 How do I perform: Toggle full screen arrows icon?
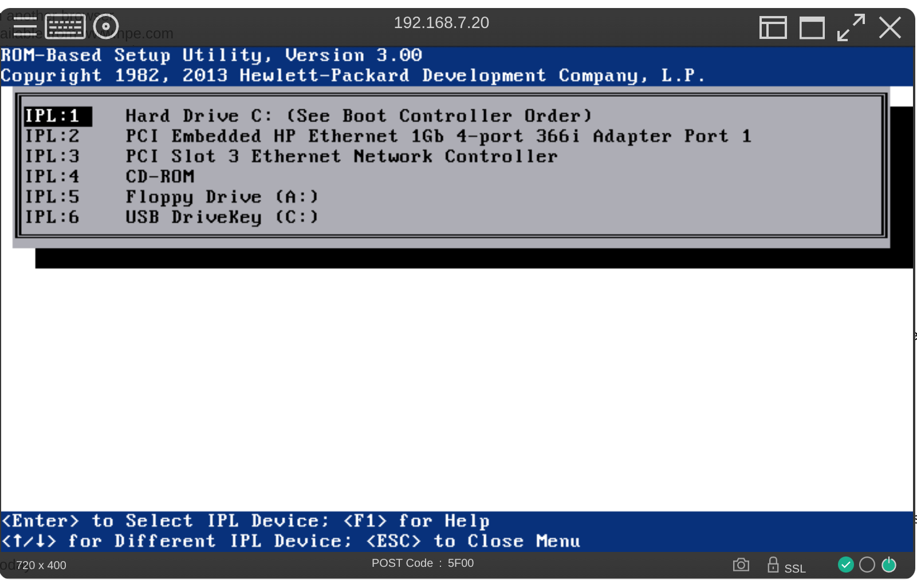point(851,27)
